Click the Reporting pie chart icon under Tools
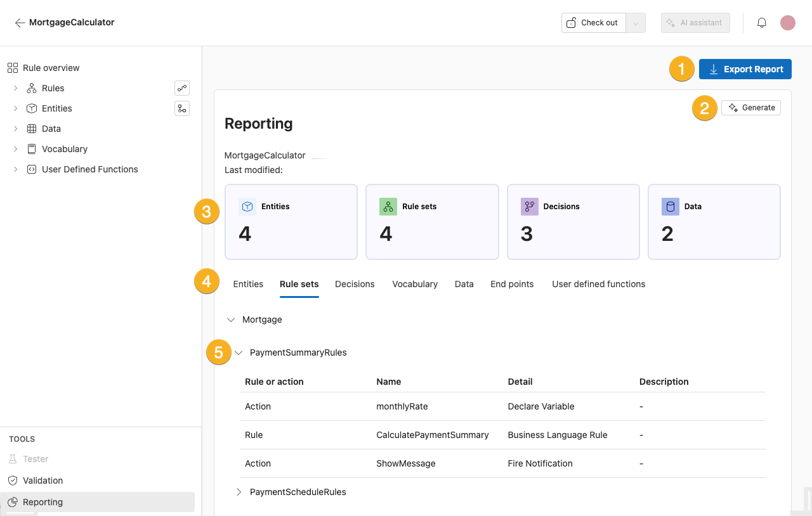Screen dimensions: 812x516 coord(13,501)
